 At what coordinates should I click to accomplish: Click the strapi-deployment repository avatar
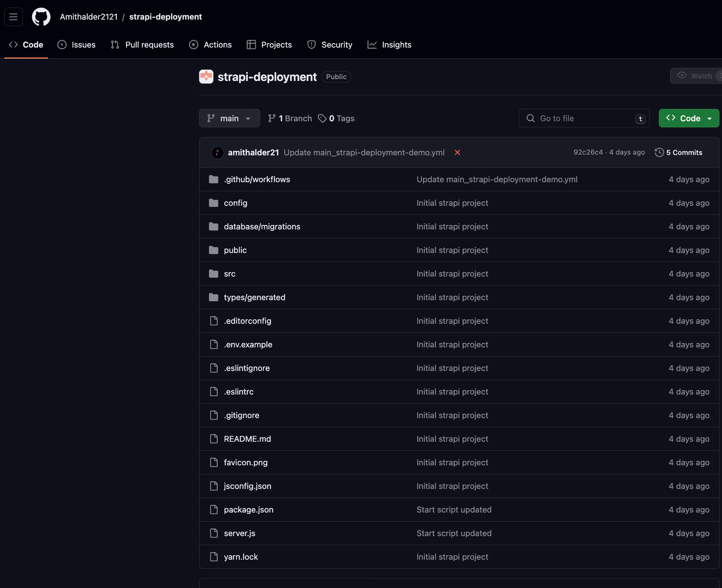206,77
